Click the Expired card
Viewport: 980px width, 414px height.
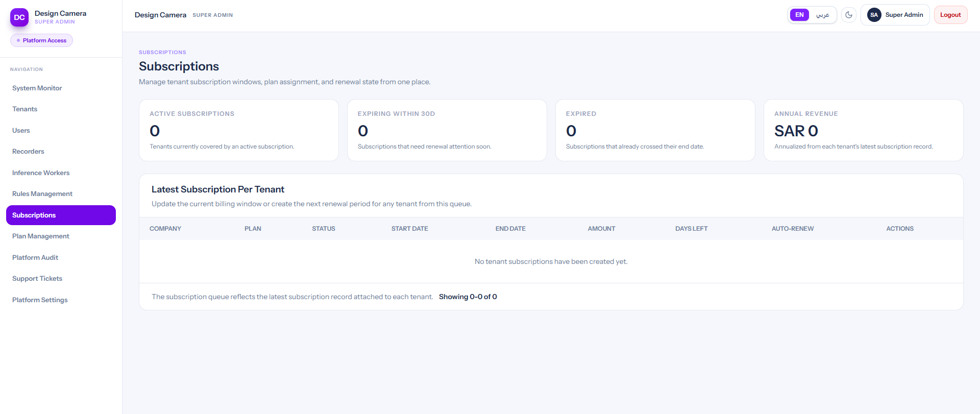click(655, 130)
